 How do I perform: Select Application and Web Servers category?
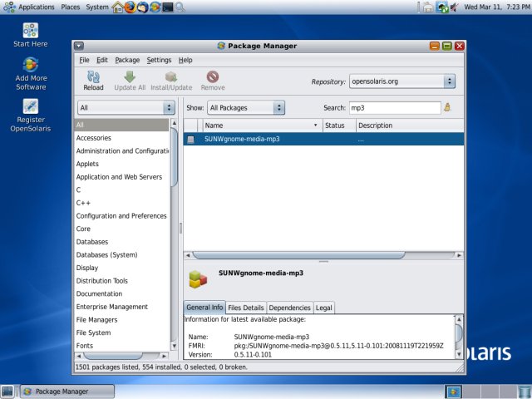(121, 177)
